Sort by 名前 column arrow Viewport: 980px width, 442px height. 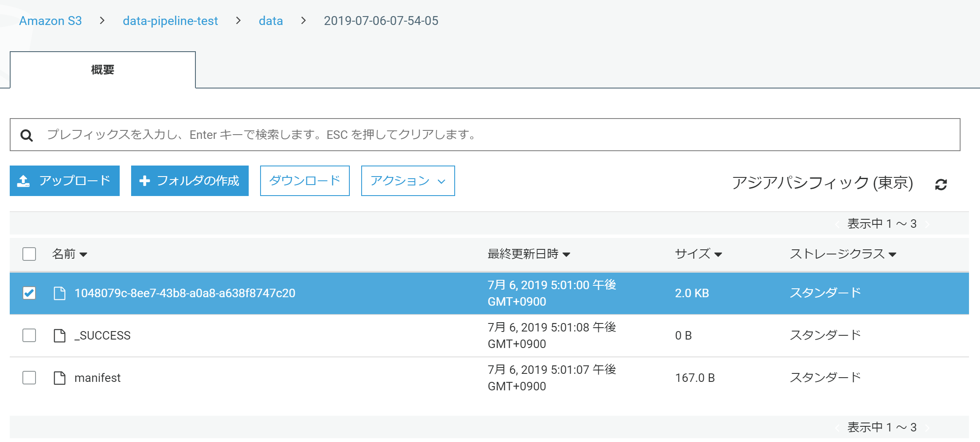[x=83, y=254]
